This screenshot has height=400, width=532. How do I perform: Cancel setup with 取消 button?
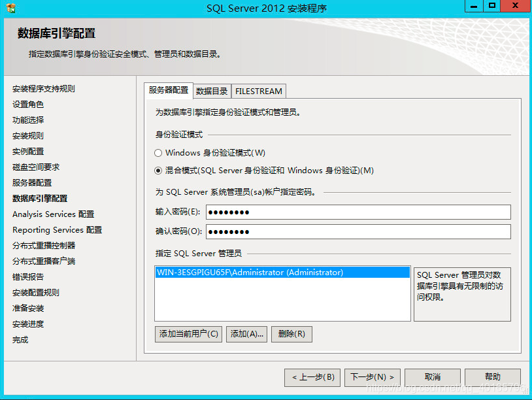433,377
